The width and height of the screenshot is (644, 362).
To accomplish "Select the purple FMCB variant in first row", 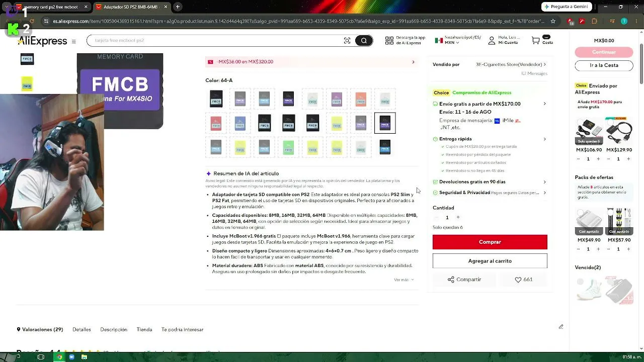I will 337,99.
